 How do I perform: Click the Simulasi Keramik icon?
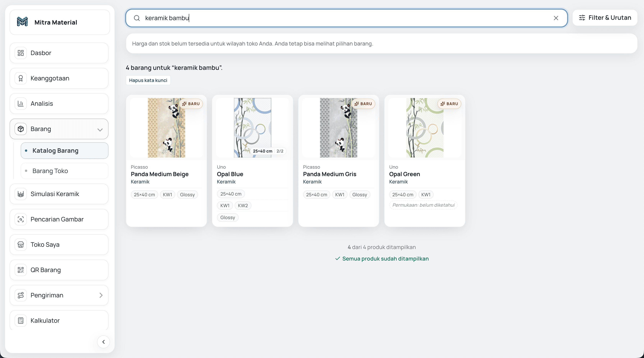click(x=21, y=194)
